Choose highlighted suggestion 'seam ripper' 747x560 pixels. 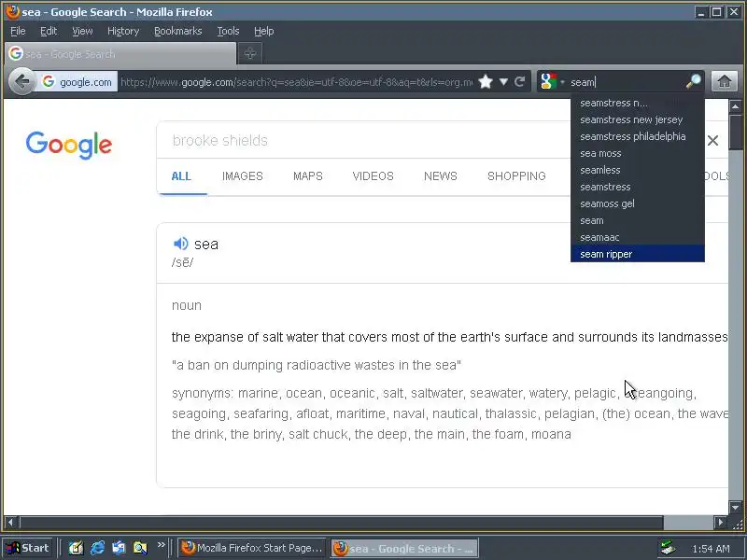tap(638, 254)
